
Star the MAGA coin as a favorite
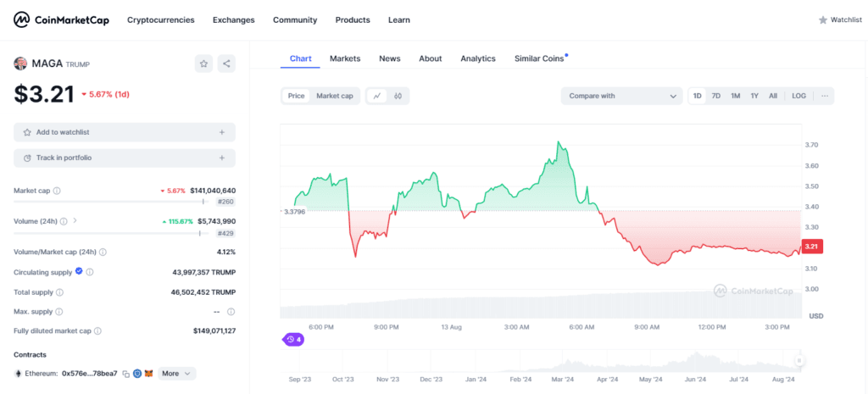click(203, 64)
